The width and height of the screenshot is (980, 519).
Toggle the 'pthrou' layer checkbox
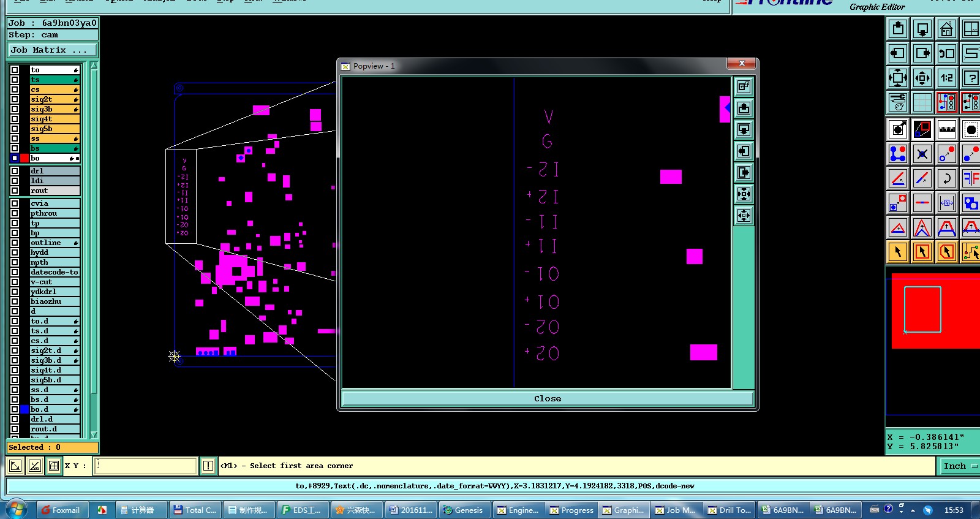(x=15, y=213)
